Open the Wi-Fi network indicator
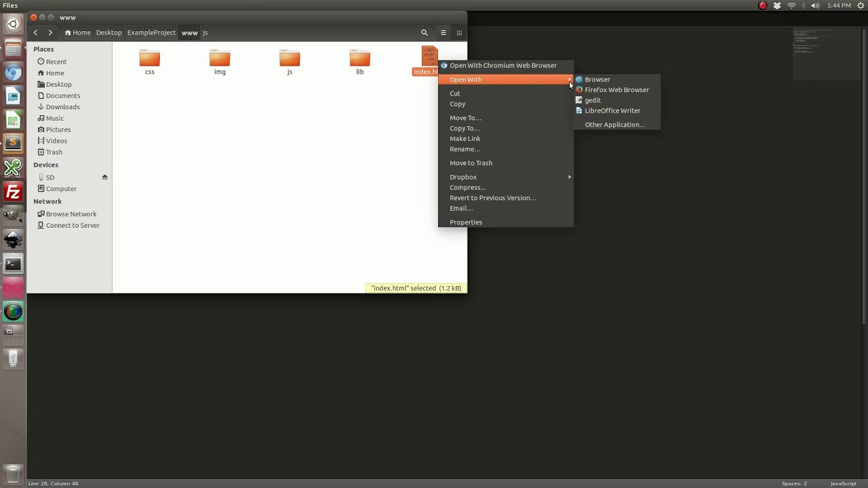This screenshot has height=488, width=868. pos(791,5)
